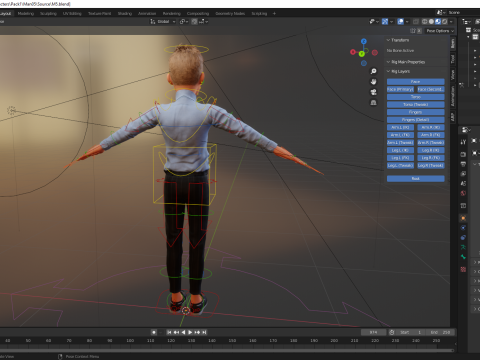Toggle Fingers (Detail) rig layer
Screen dimensions: 480x360
coord(416,120)
